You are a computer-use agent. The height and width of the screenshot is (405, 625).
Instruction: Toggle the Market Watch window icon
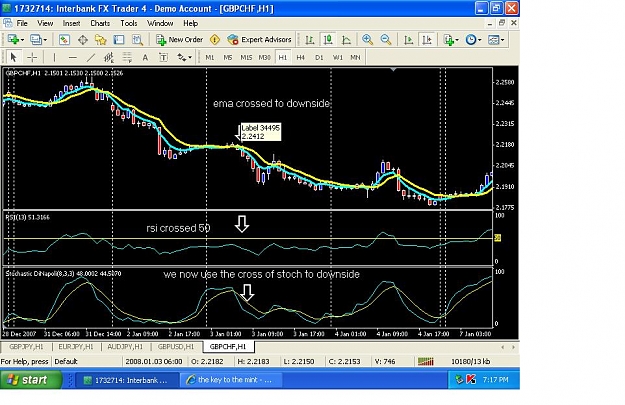point(64,39)
